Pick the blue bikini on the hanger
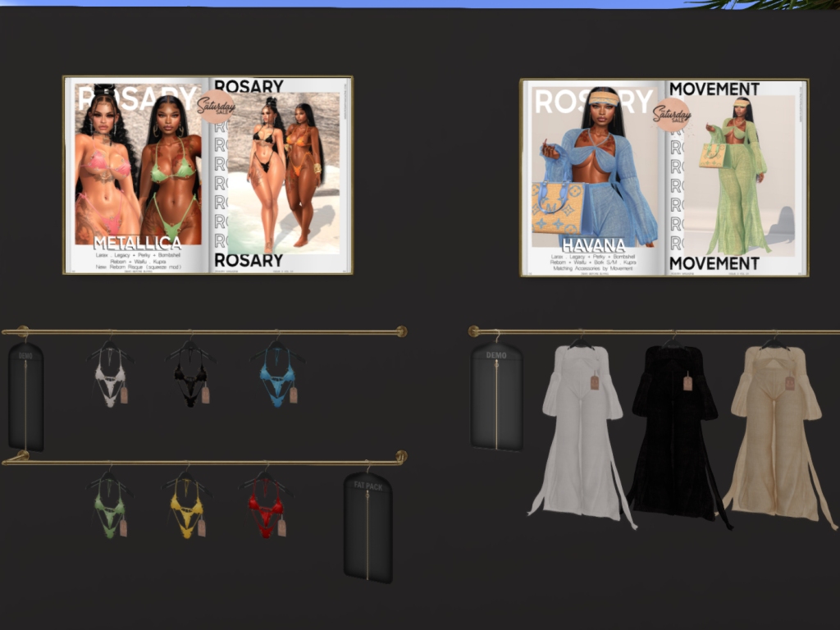 pyautogui.click(x=277, y=375)
